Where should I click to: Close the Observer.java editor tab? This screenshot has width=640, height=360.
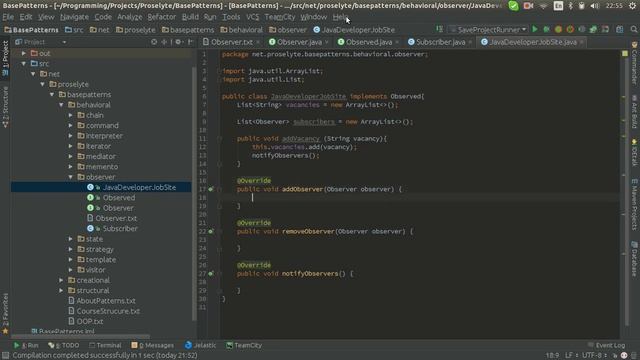[x=327, y=42]
